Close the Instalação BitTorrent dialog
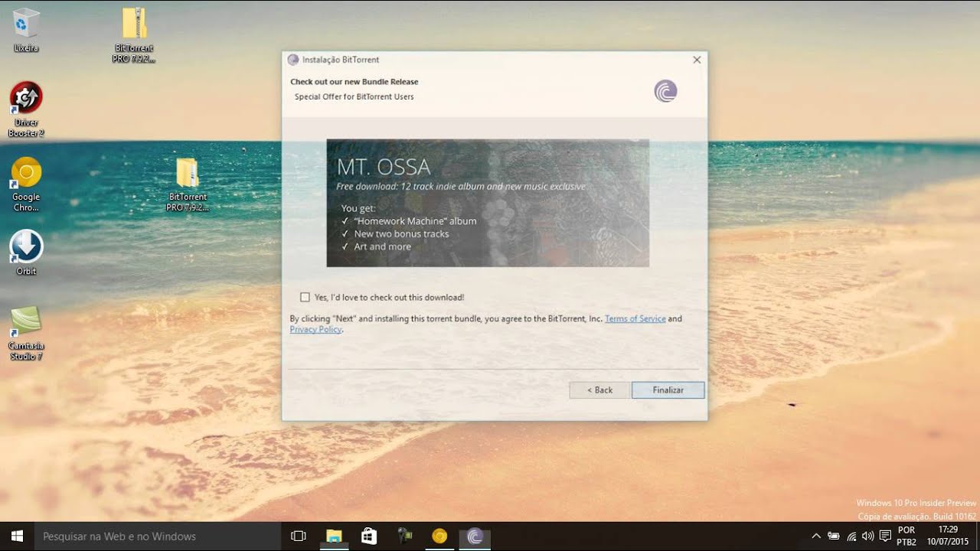The image size is (980, 551). pyautogui.click(x=697, y=60)
